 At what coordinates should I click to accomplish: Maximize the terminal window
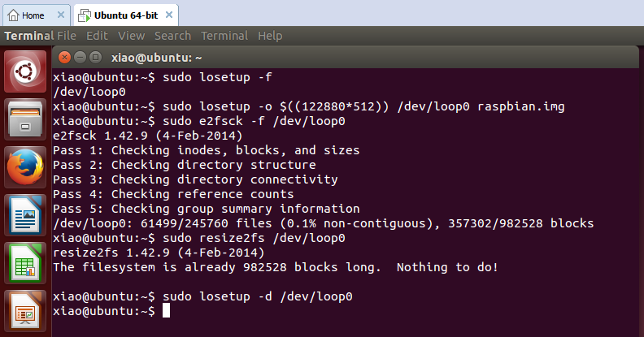click(x=95, y=58)
